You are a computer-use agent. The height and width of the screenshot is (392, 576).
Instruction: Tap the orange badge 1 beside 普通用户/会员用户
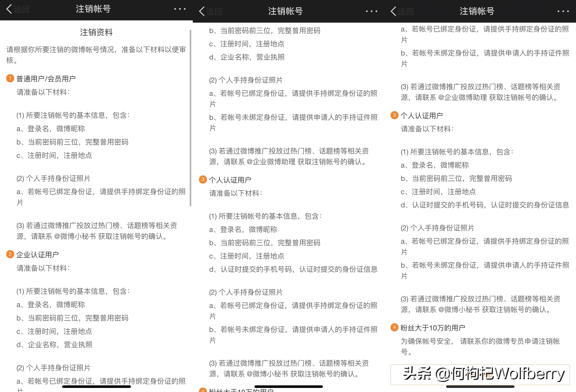pos(10,78)
